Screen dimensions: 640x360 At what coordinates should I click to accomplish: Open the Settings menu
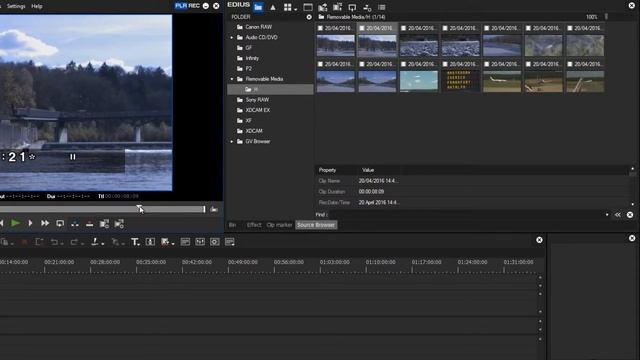(x=16, y=6)
